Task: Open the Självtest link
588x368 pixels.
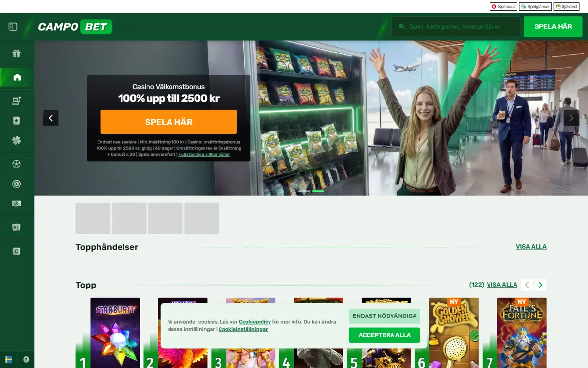Action: tap(565, 7)
